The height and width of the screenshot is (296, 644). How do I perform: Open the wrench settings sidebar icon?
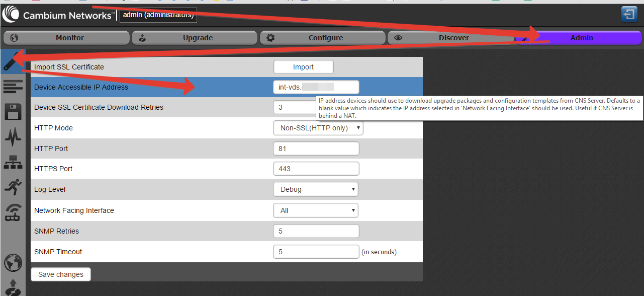click(13, 61)
